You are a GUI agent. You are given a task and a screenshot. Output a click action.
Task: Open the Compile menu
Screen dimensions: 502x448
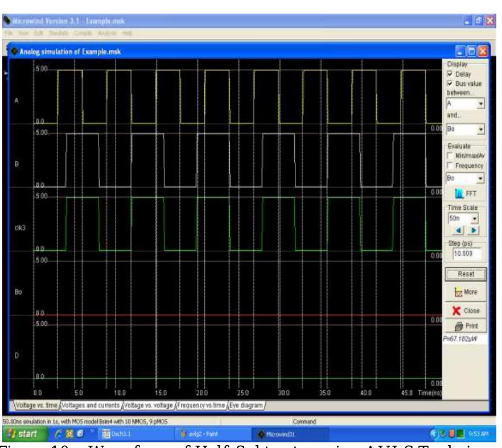click(83, 33)
